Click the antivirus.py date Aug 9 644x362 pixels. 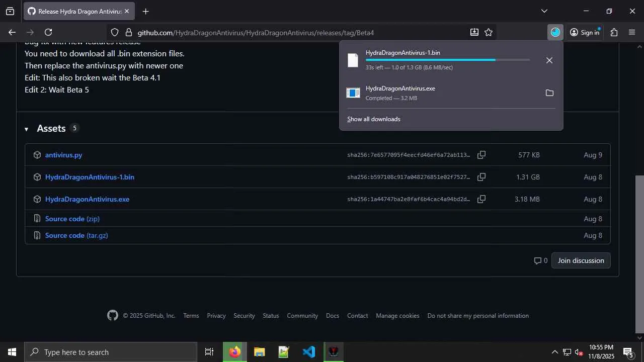pos(593,155)
